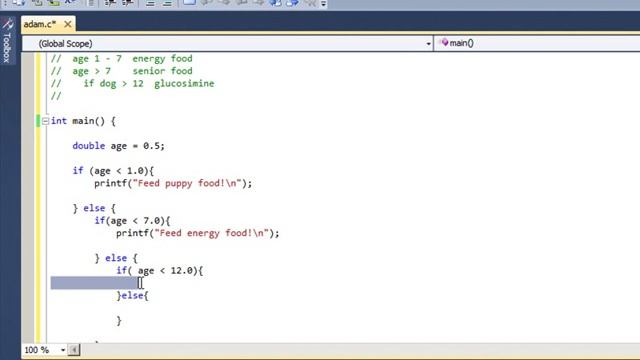Click the comment 'if dog > 12 glucosimine'
640x360 pixels.
[x=133, y=84]
